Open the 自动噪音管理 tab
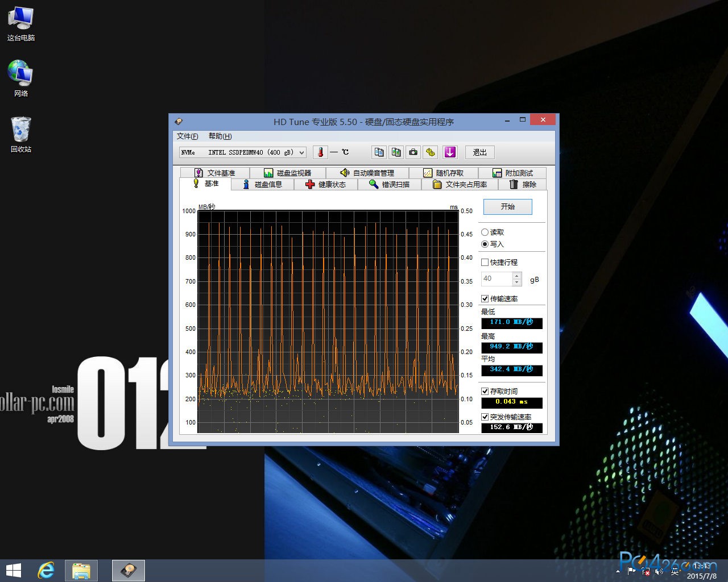This screenshot has width=728, height=582. click(x=367, y=173)
